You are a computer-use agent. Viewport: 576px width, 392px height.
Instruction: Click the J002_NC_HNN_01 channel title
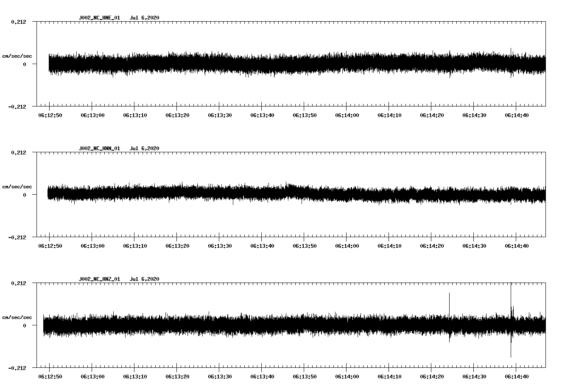point(99,148)
